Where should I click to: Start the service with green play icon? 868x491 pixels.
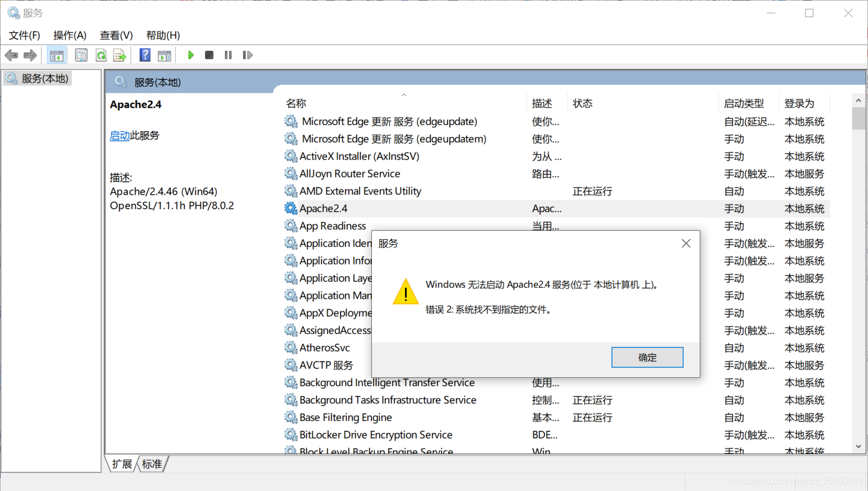[191, 55]
